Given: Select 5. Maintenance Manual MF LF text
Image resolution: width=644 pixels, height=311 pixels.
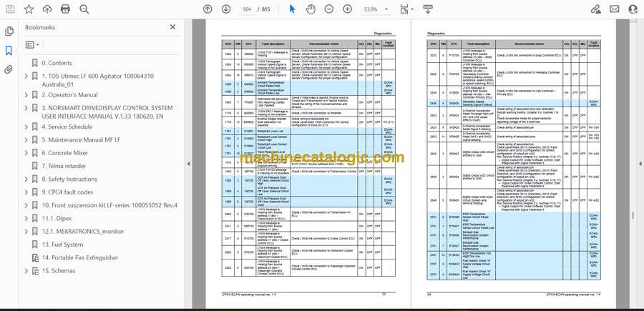Looking at the screenshot, I should (x=81, y=139).
